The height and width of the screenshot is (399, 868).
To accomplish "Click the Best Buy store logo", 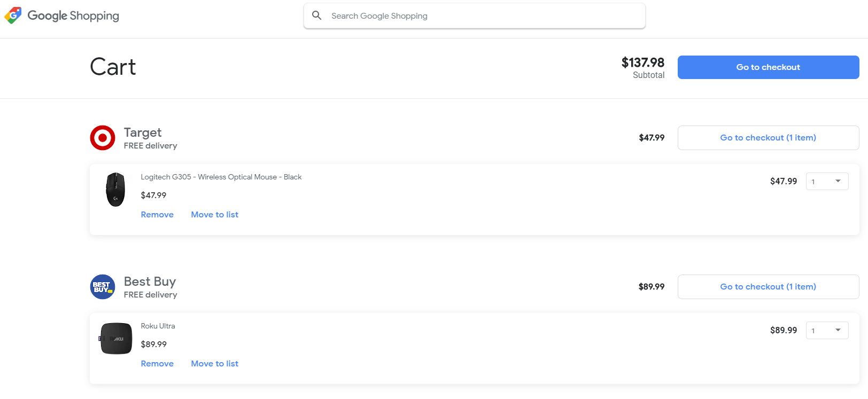I will [103, 287].
